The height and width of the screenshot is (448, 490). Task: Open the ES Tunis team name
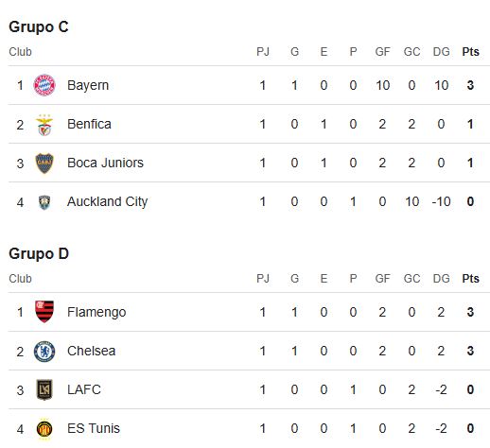tap(94, 428)
